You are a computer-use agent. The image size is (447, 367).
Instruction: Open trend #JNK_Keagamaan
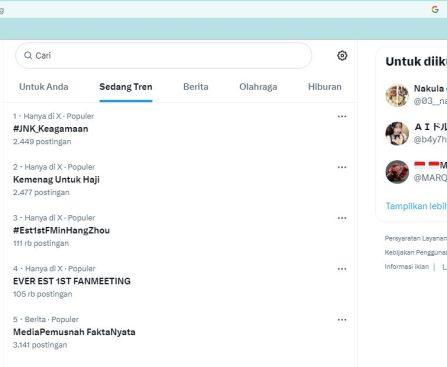pos(51,129)
